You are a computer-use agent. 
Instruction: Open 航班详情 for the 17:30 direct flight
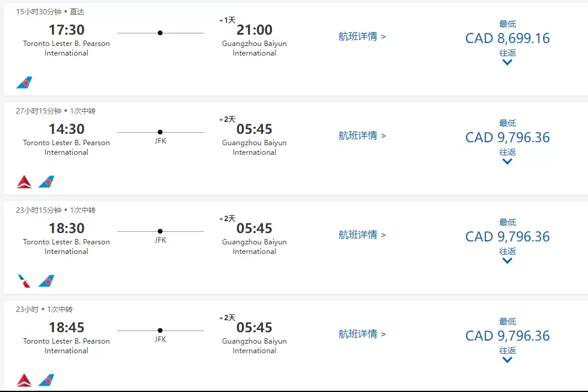point(362,36)
